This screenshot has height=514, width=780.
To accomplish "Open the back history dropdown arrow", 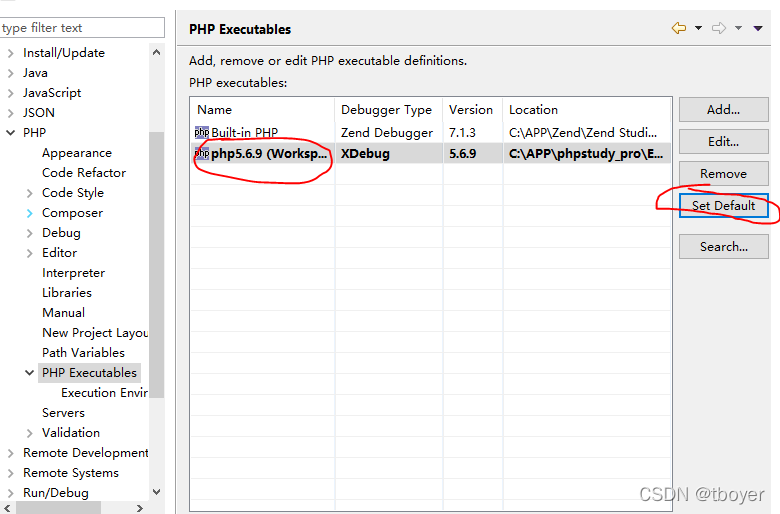I will [698, 28].
